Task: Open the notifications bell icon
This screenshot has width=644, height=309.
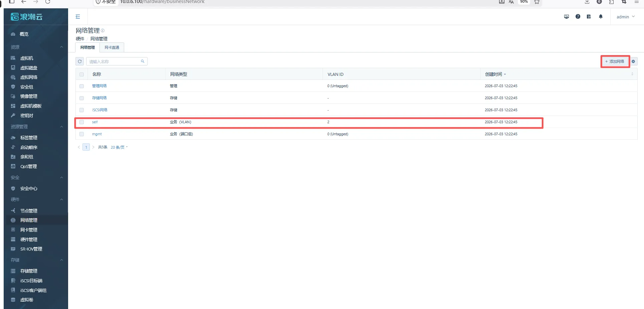Action: 601,17
